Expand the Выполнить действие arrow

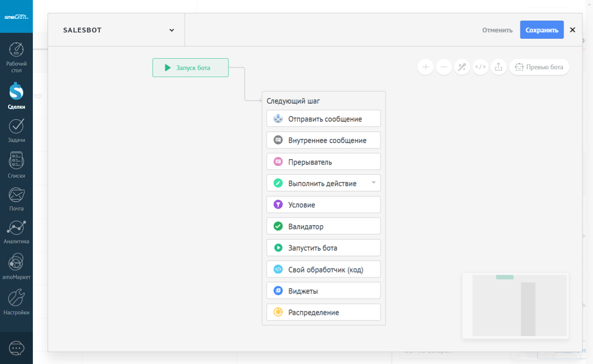click(373, 183)
